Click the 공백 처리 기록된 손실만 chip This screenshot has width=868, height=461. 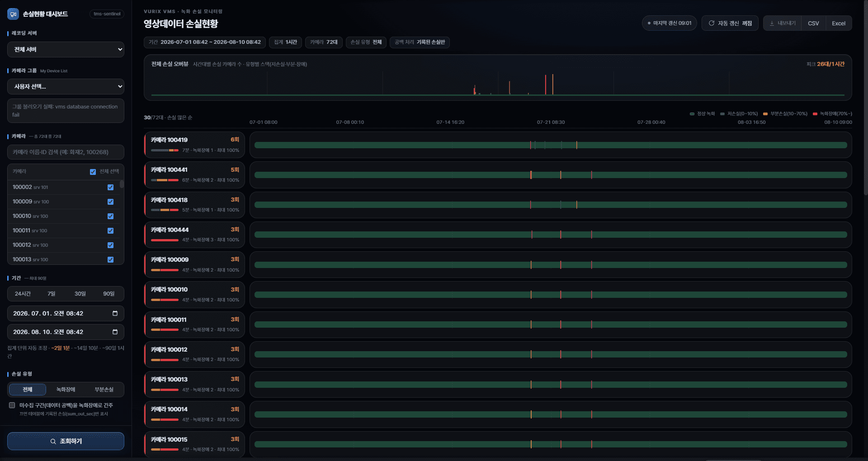click(420, 42)
